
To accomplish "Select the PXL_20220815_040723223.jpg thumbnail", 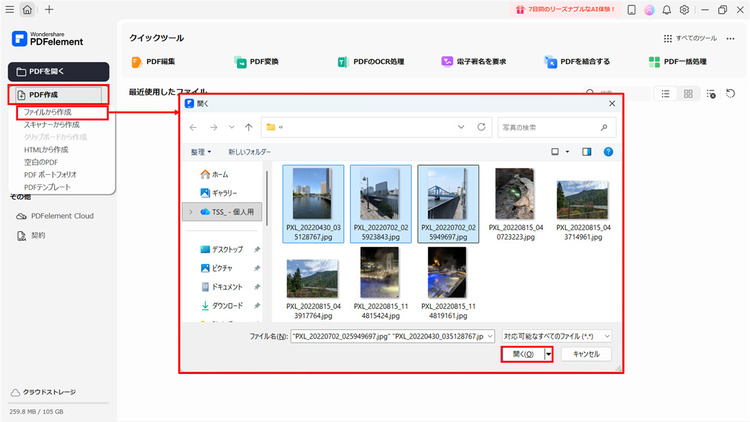I will [x=514, y=195].
